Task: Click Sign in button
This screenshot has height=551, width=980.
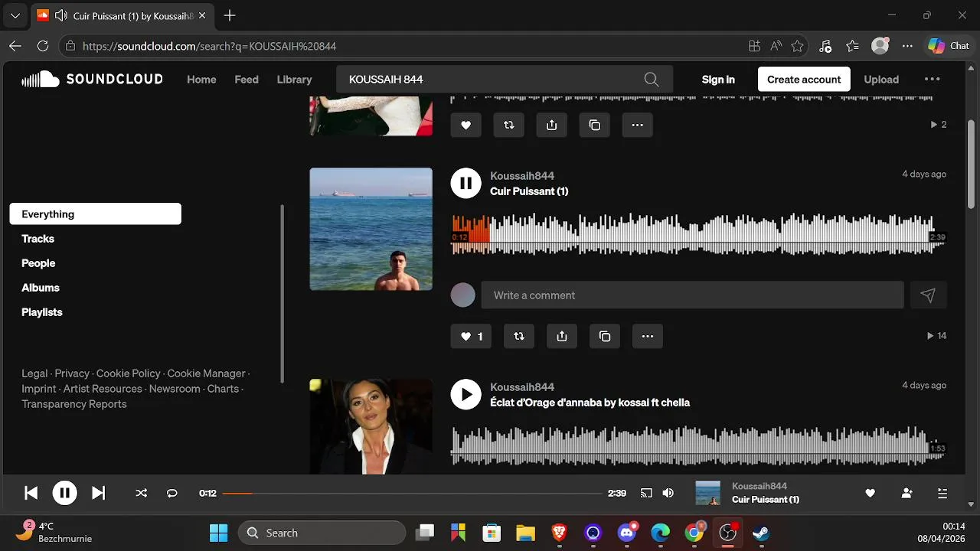Action: pos(718,80)
